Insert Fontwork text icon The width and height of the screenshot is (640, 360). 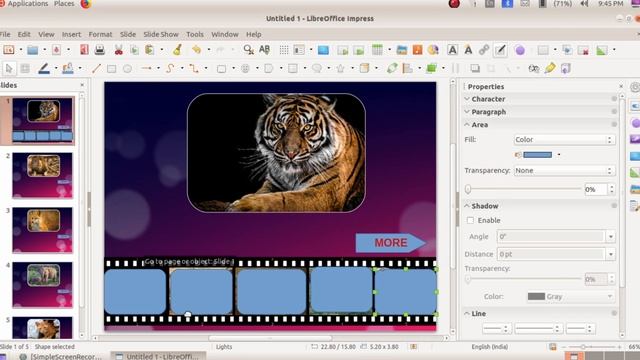coord(468,50)
